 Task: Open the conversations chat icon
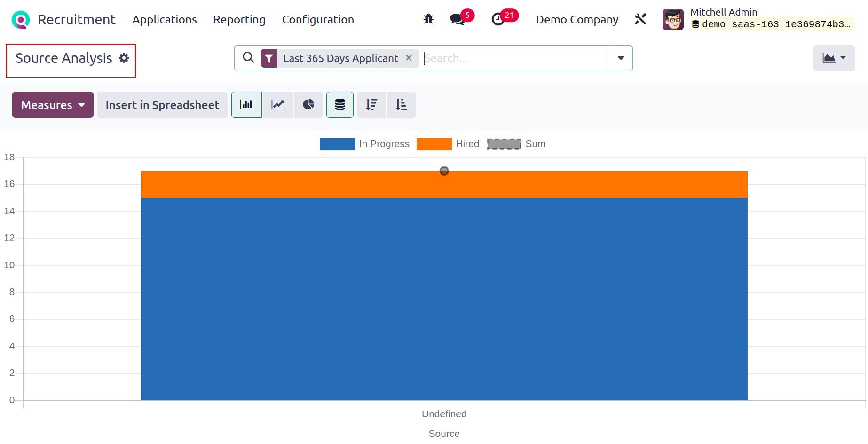pos(457,19)
